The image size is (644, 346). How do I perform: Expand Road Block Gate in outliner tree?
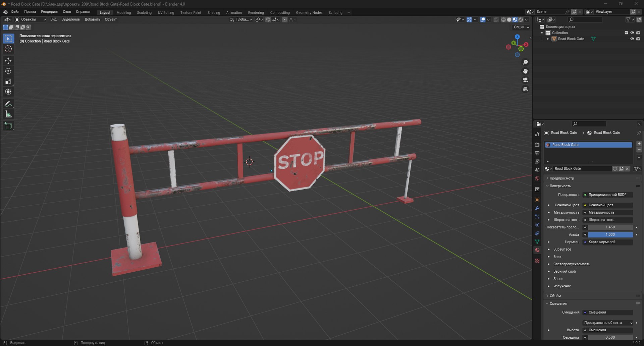(548, 39)
